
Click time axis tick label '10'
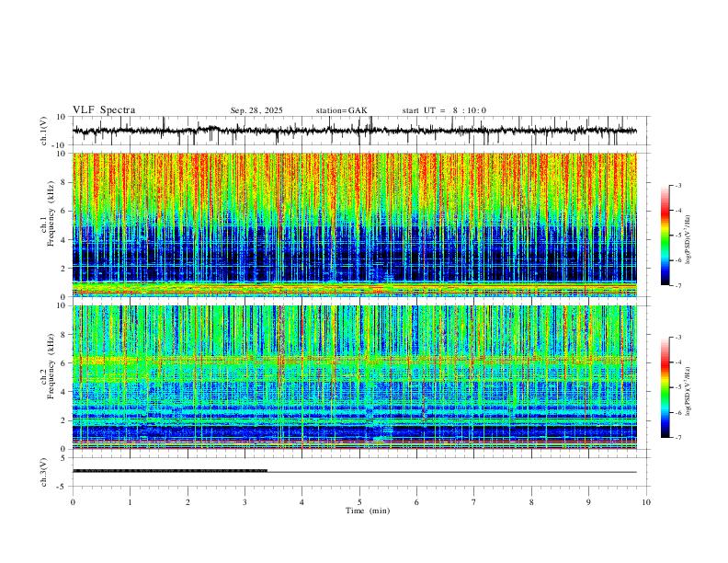click(x=646, y=502)
